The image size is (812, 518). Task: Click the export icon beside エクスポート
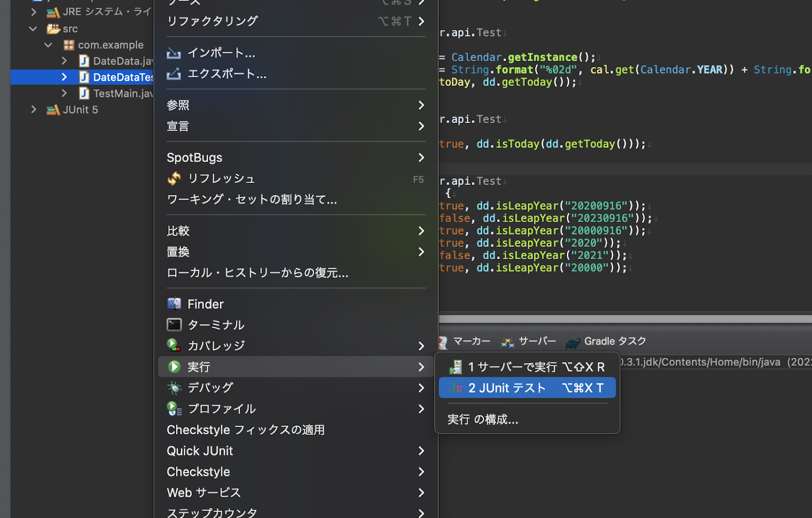tap(174, 74)
